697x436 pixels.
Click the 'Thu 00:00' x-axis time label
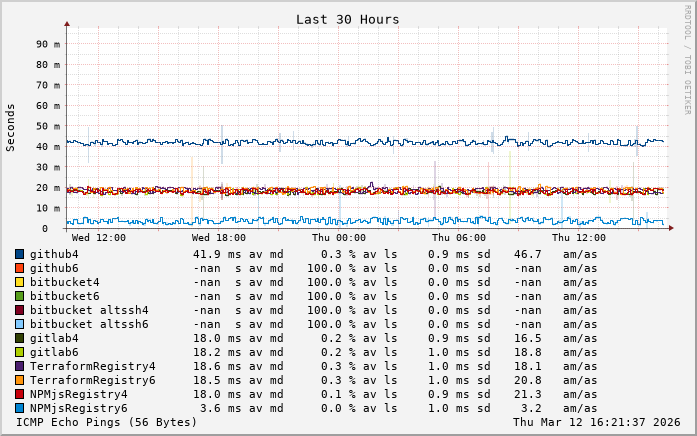click(338, 238)
